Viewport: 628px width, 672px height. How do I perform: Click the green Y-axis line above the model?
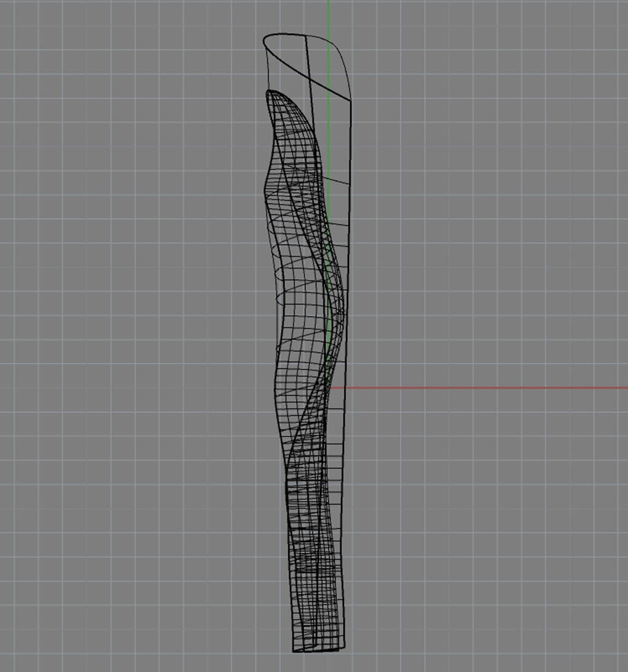pos(328,17)
